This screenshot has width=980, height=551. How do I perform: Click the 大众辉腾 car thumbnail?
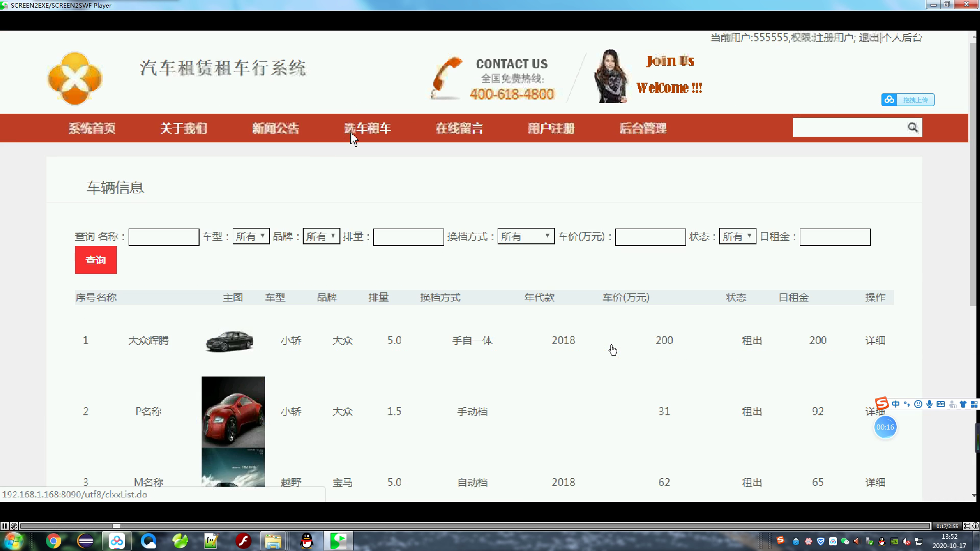[x=229, y=341]
